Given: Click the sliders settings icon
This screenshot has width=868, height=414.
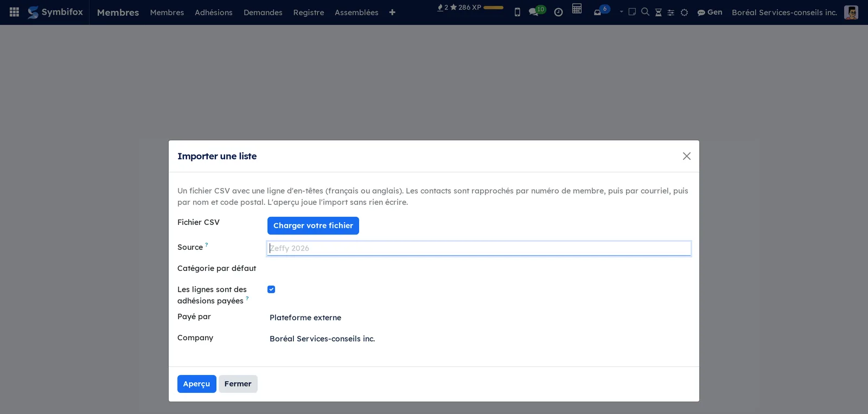Looking at the screenshot, I should pos(671,12).
